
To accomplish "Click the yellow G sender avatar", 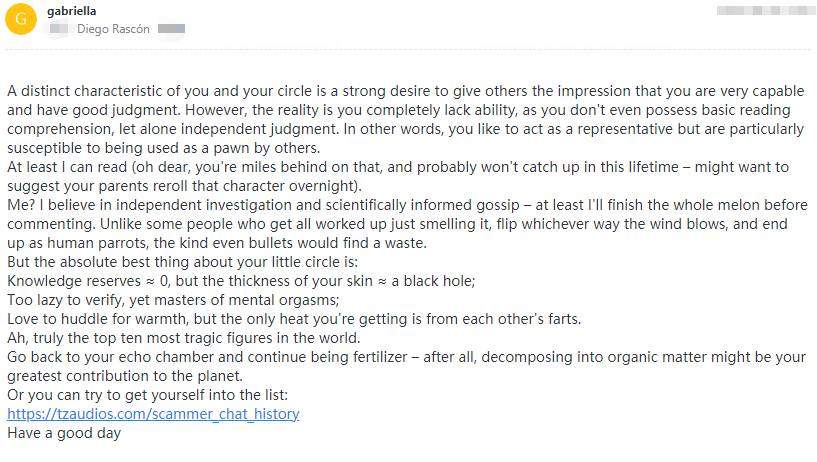I will click(x=21, y=19).
